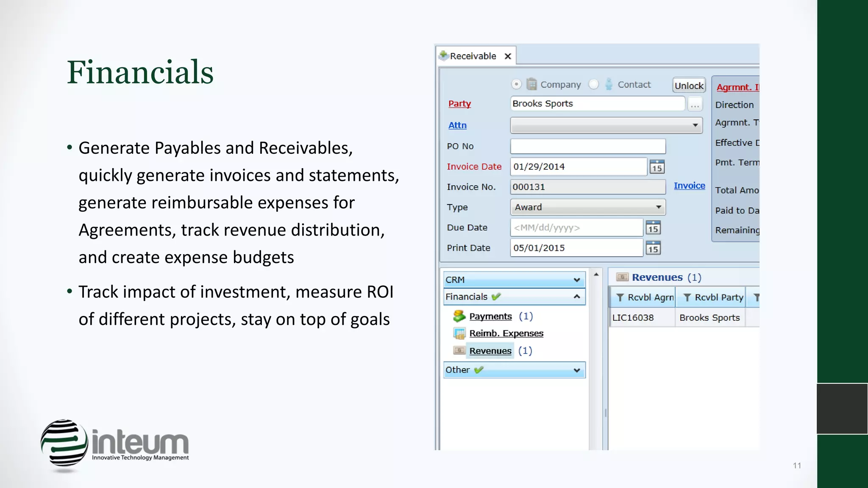Open the Invoice Date calendar picker

click(x=657, y=167)
